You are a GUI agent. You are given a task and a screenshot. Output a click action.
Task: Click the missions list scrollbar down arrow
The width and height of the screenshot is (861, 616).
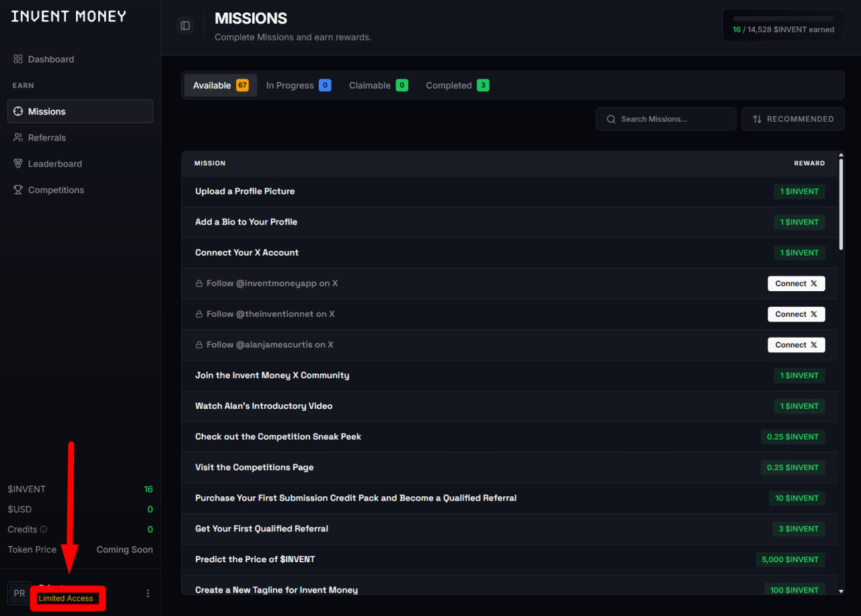[841, 590]
